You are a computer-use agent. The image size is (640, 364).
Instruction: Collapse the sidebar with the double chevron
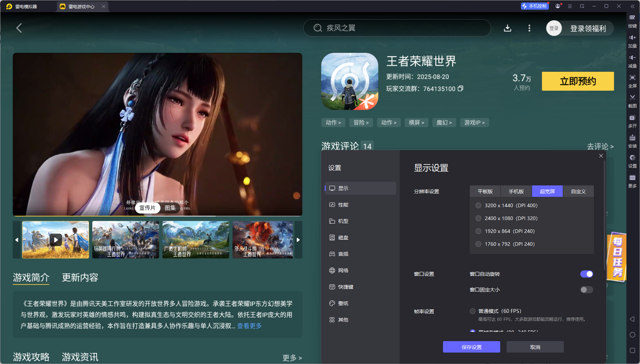(632, 6)
